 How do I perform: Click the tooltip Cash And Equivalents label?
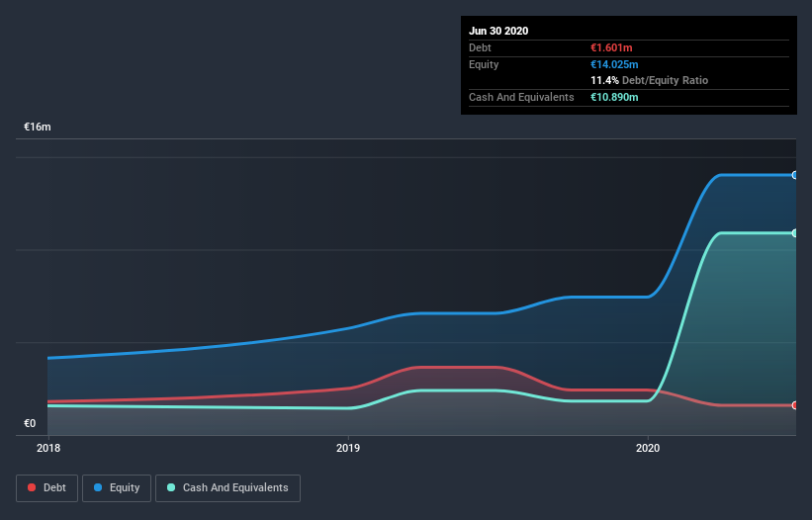521,97
